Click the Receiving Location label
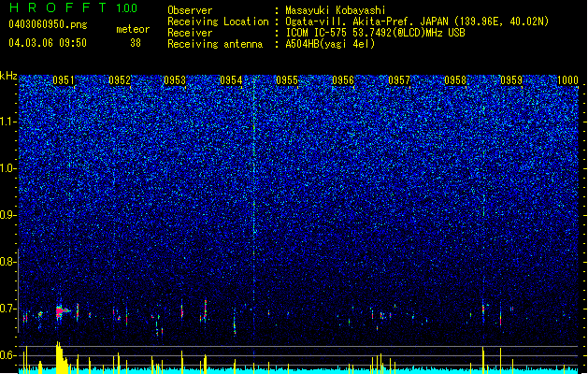This screenshot has height=374, width=588. [x=218, y=22]
